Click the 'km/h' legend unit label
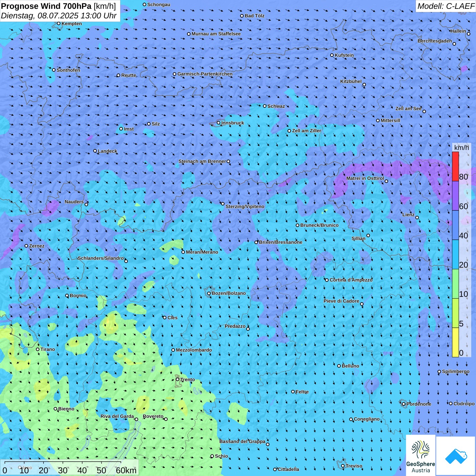This screenshot has height=476, width=476. click(461, 148)
